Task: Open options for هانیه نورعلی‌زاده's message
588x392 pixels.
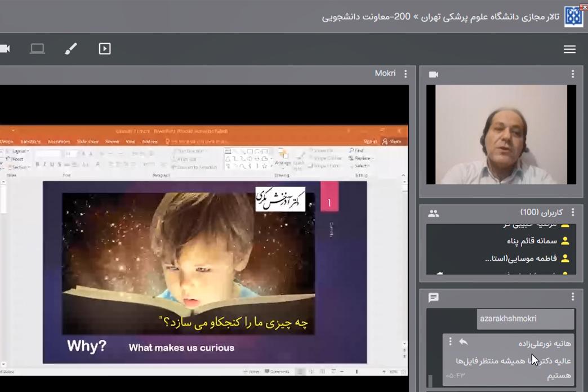Action: 450,342
